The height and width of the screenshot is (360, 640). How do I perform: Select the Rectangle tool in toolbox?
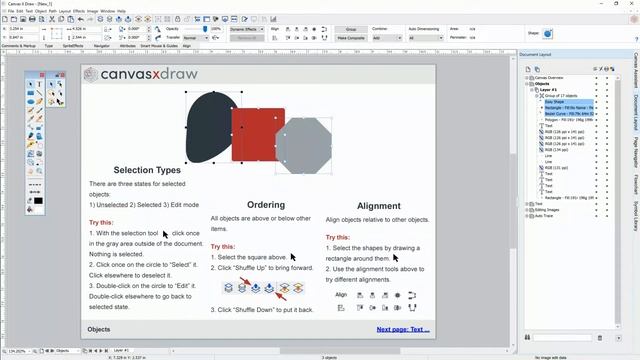click(x=31, y=93)
